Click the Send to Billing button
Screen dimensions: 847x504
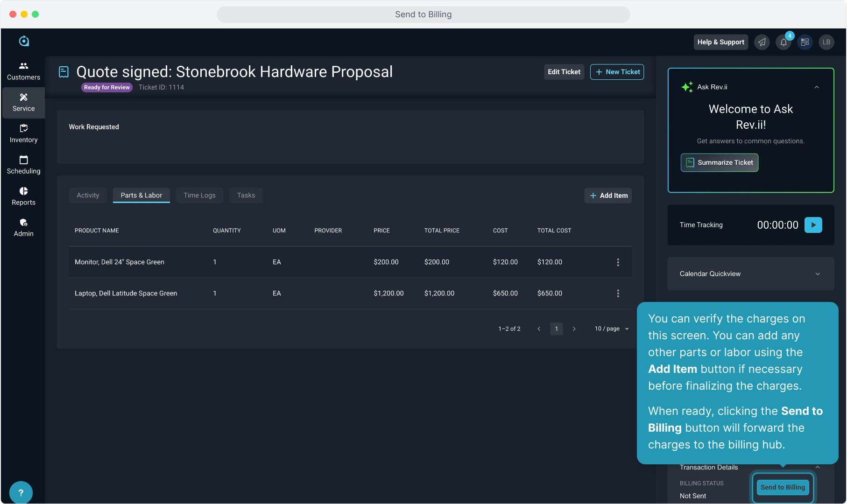tap(783, 487)
